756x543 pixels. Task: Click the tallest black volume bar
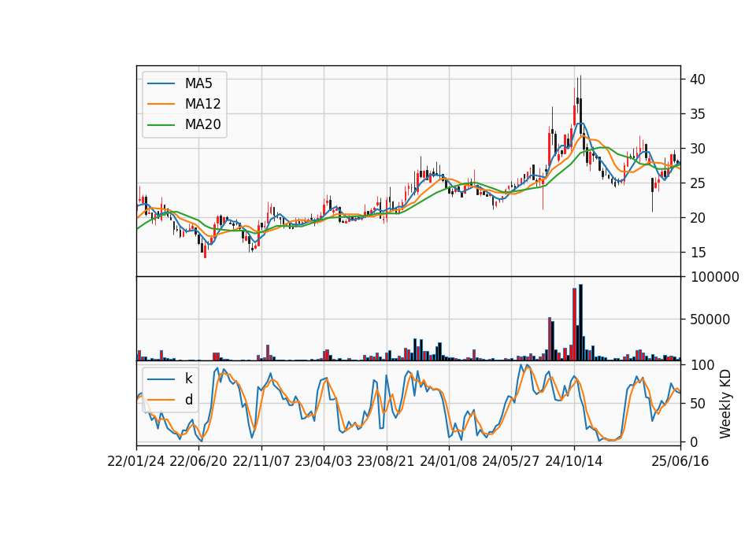580,323
